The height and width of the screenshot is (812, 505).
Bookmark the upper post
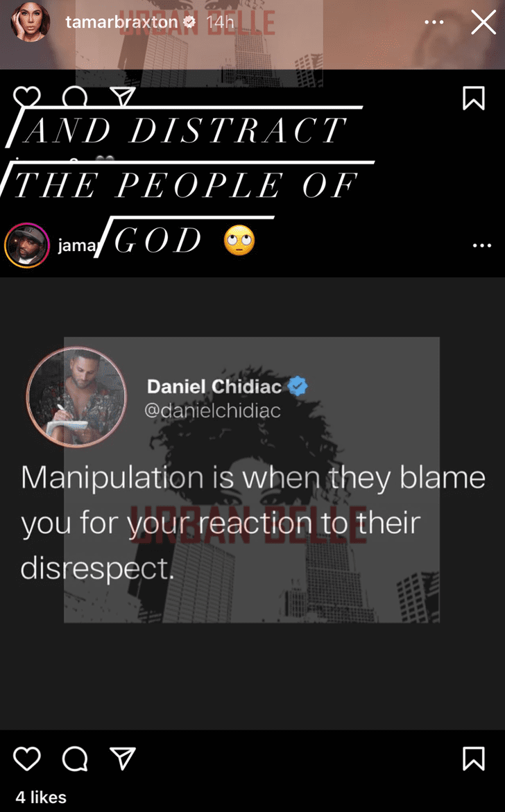coord(473,98)
